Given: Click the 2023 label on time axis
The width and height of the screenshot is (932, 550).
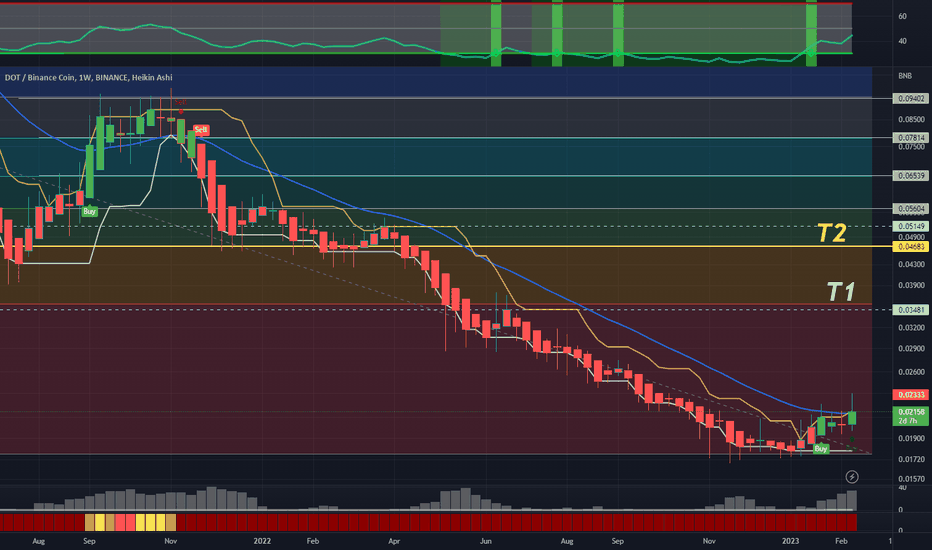Looking at the screenshot, I should [790, 541].
